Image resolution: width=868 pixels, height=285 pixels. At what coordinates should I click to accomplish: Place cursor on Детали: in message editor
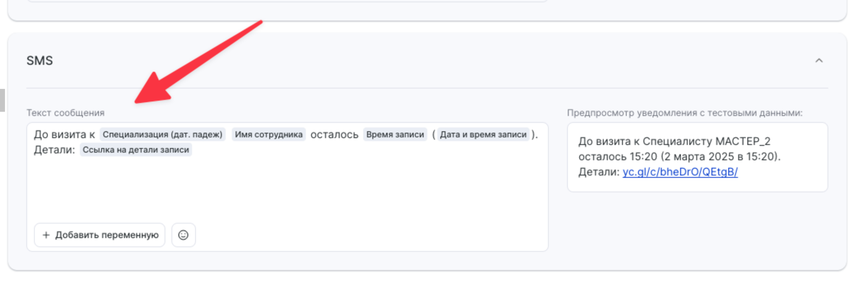click(x=54, y=150)
